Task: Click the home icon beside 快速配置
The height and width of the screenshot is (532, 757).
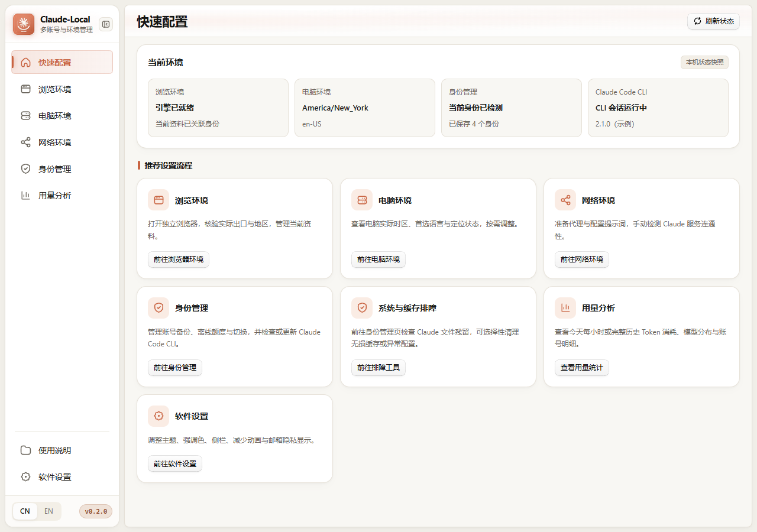Action: tap(25, 63)
